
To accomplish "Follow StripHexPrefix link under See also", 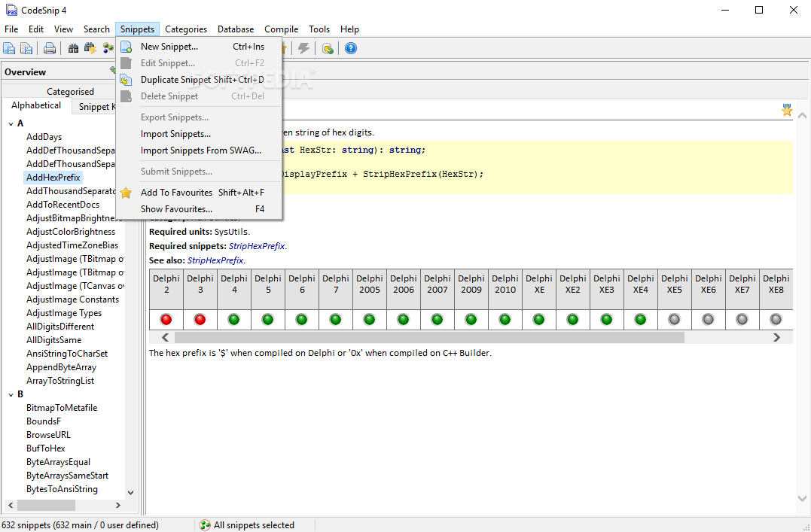I will point(215,260).
